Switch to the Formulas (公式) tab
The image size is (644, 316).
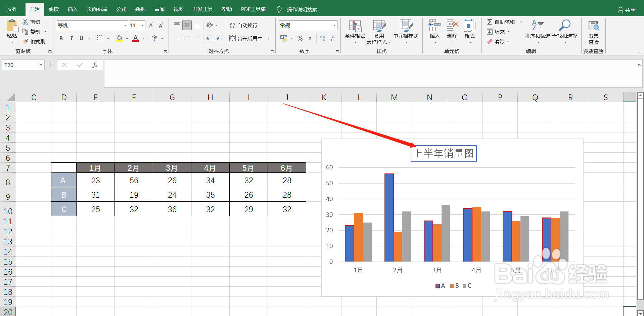click(x=121, y=9)
